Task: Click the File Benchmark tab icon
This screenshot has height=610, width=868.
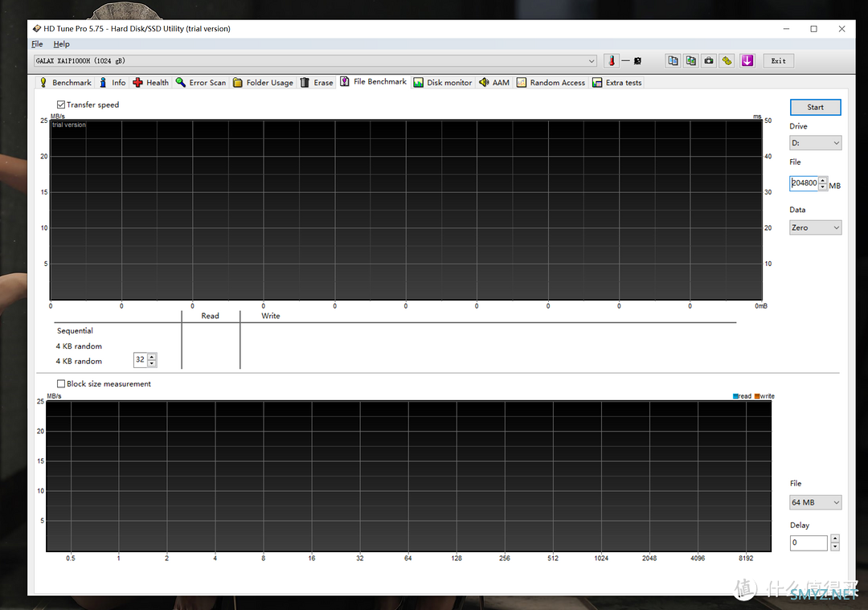Action: [x=344, y=81]
